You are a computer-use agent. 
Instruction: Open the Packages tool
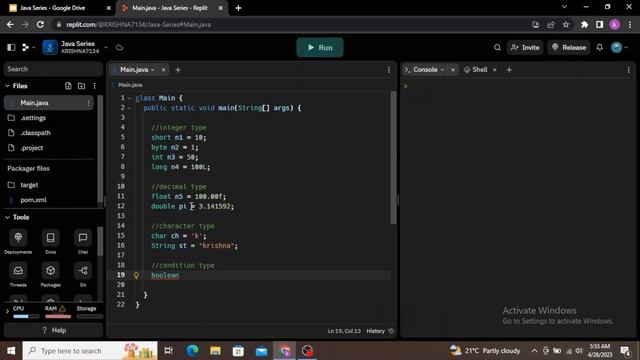51,275
